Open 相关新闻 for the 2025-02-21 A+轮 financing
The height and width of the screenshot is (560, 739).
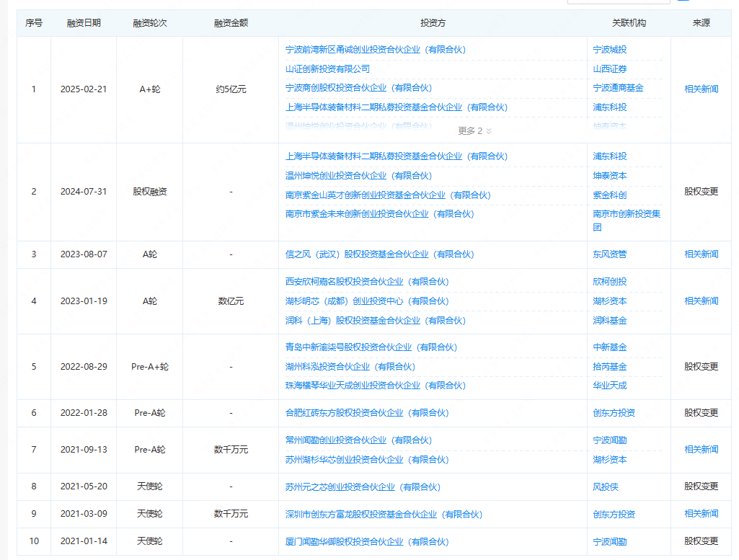[700, 88]
